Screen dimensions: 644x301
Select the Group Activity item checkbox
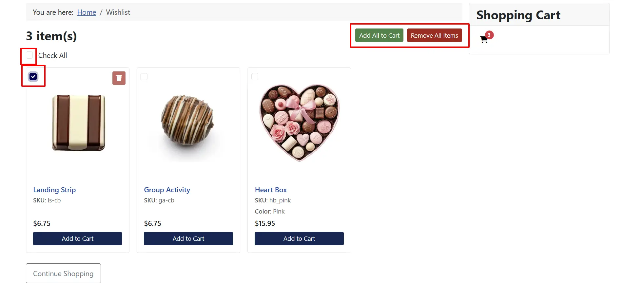click(144, 77)
